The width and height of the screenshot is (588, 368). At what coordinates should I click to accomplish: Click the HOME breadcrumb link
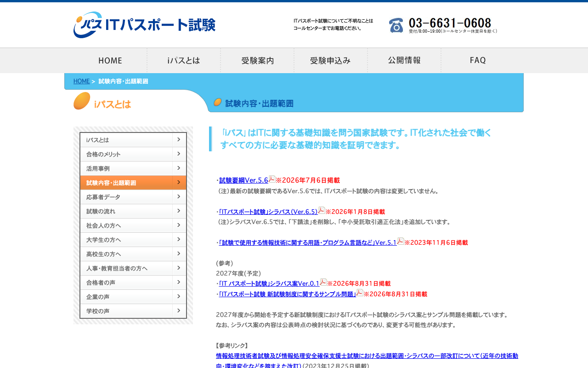[81, 81]
